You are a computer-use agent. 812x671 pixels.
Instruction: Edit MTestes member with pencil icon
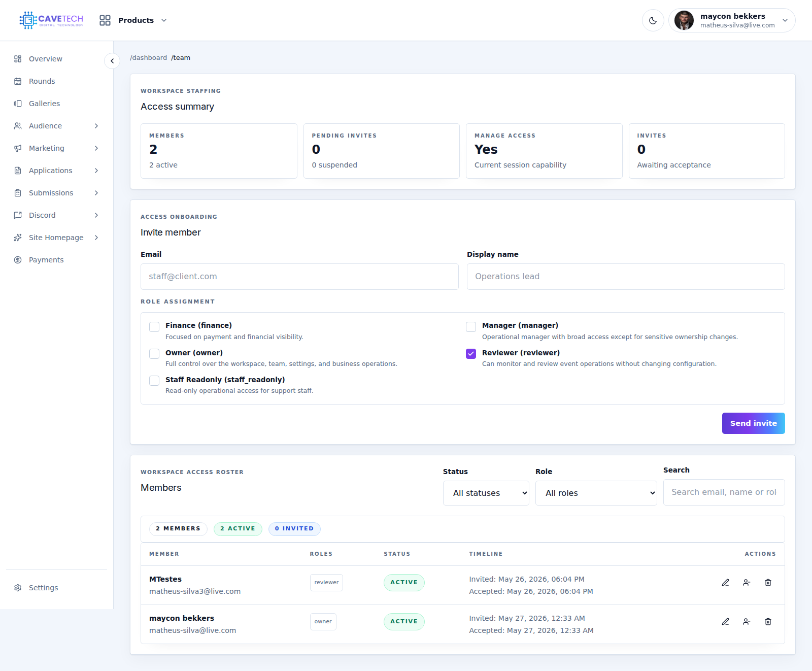click(x=726, y=583)
